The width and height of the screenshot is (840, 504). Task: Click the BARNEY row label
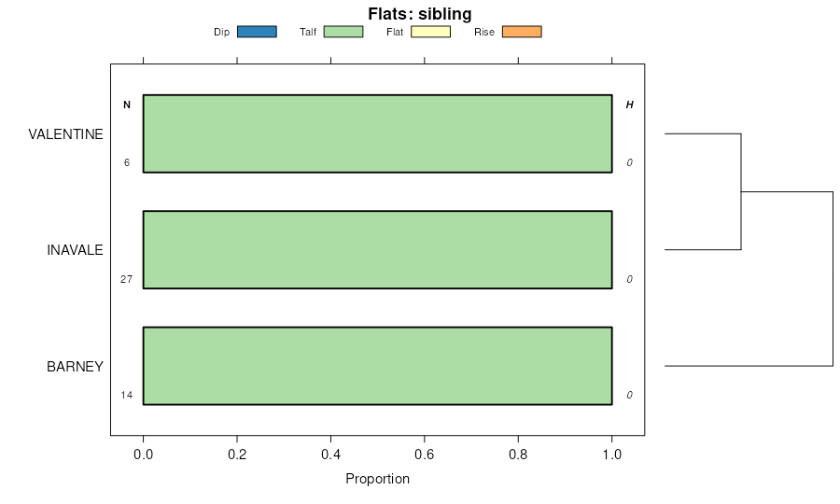coord(75,367)
